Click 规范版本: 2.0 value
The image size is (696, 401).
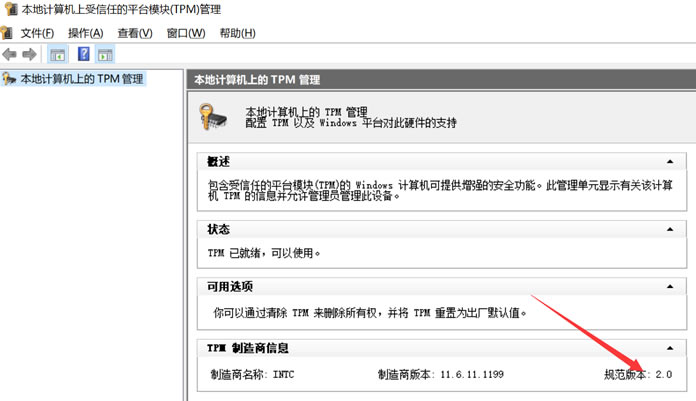tap(638, 374)
